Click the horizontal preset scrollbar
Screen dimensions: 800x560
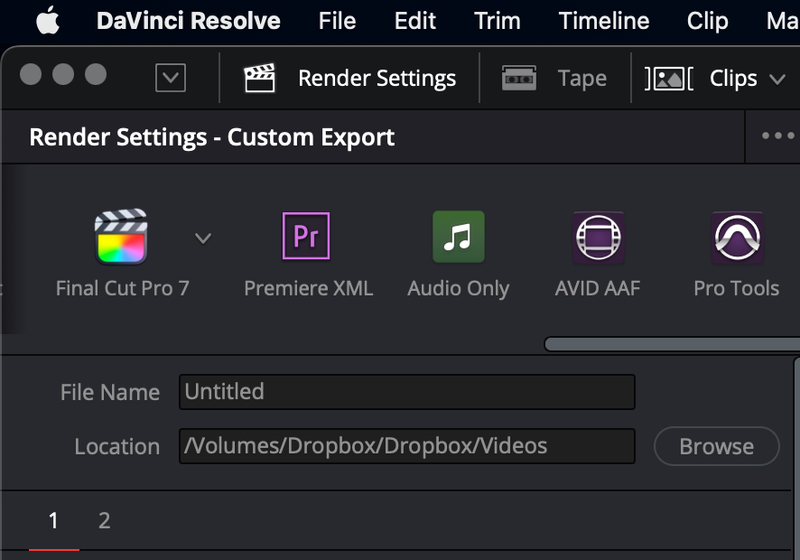(672, 344)
